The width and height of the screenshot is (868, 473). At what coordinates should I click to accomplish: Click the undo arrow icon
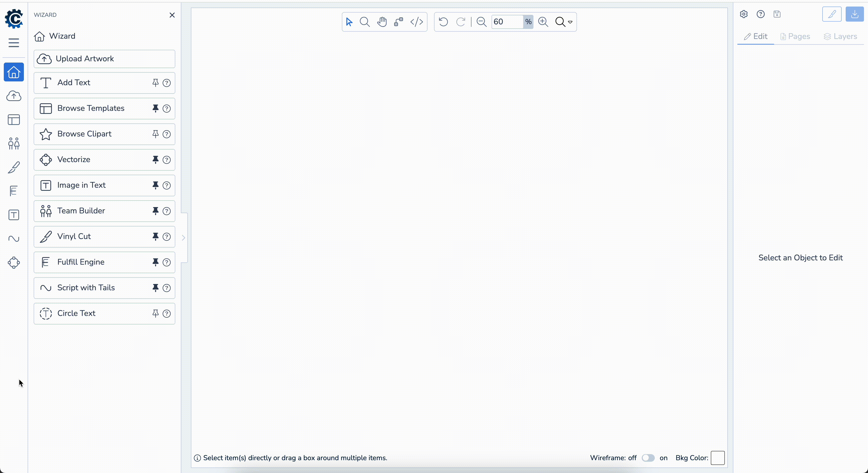pos(443,22)
